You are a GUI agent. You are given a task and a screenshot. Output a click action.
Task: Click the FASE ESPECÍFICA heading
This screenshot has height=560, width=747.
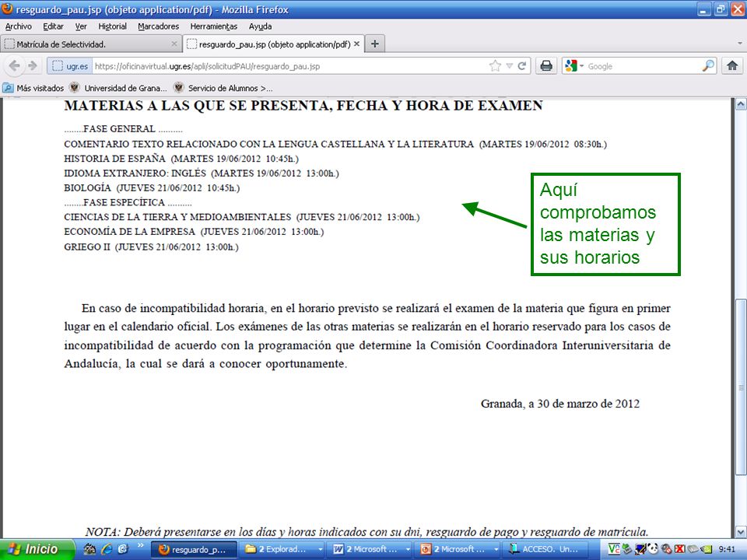coord(128,202)
